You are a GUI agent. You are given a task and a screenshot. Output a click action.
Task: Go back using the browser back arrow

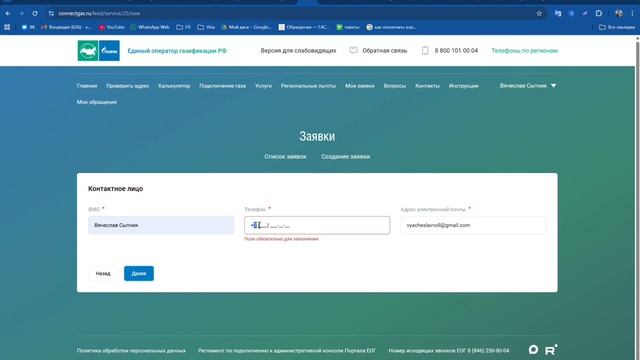8,13
